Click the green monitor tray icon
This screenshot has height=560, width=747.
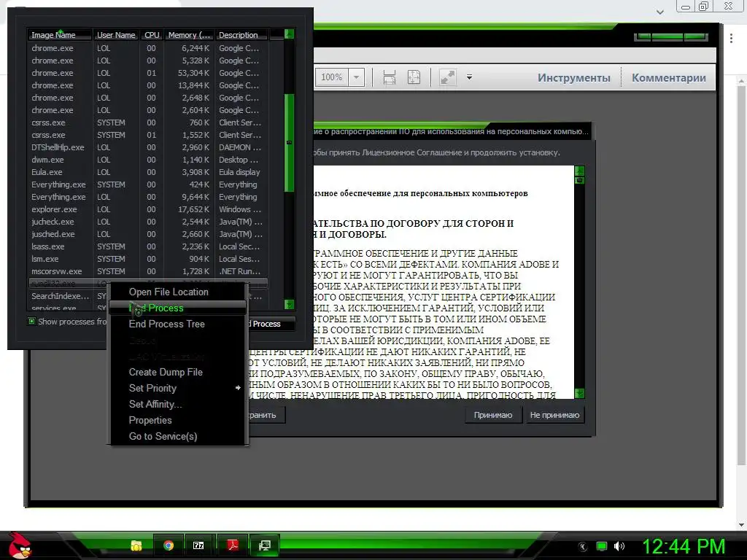[602, 546]
